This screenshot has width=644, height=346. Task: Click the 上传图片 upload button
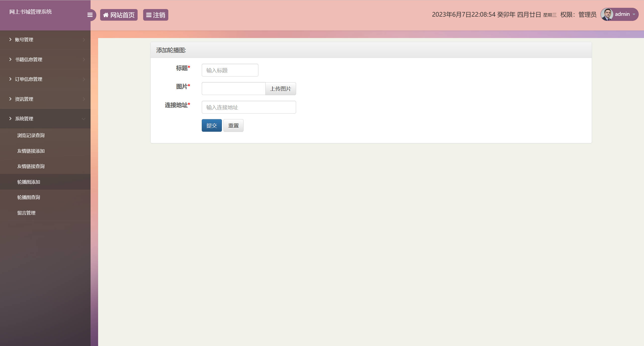(x=280, y=89)
